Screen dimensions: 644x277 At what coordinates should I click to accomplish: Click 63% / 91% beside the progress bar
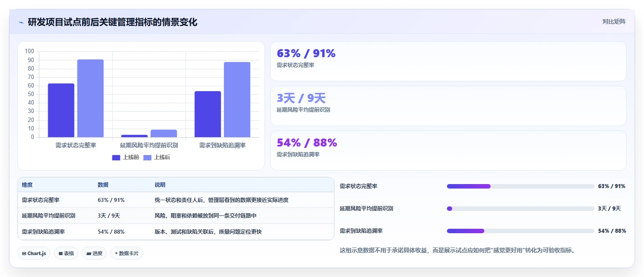(x=611, y=186)
